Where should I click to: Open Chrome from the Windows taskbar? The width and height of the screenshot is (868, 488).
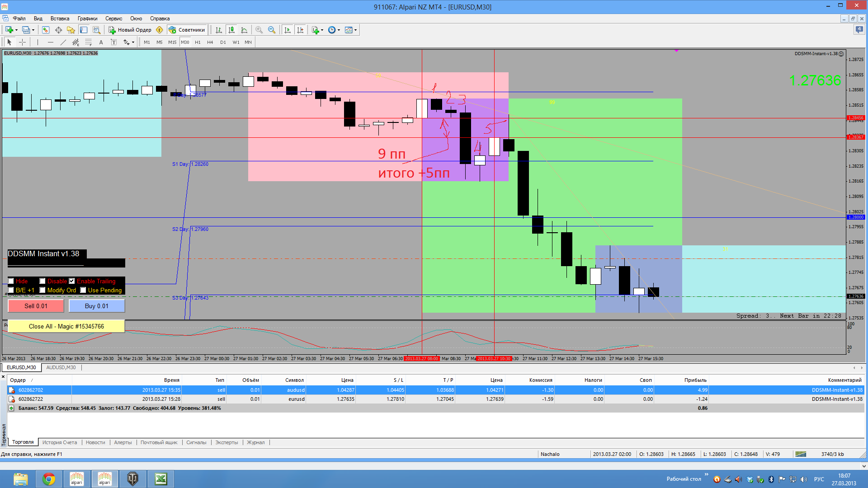tap(49, 479)
